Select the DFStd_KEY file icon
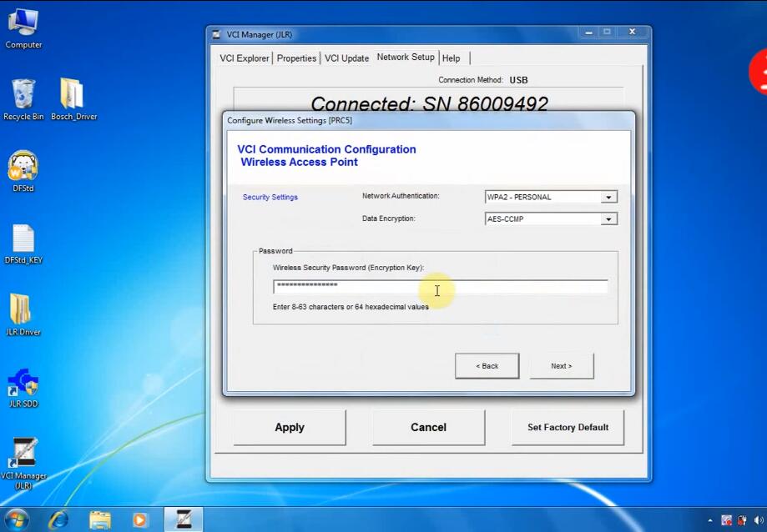The height and width of the screenshot is (532, 767). click(23, 244)
